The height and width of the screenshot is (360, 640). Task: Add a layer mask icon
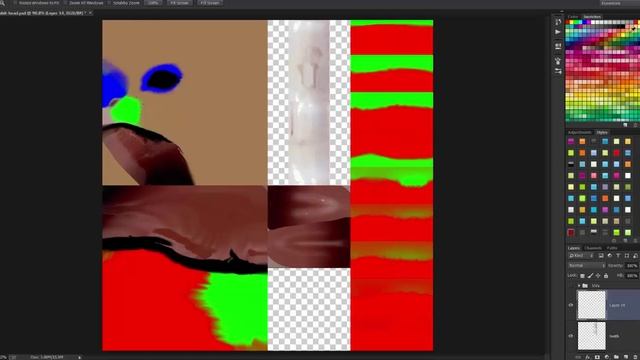coord(597,357)
